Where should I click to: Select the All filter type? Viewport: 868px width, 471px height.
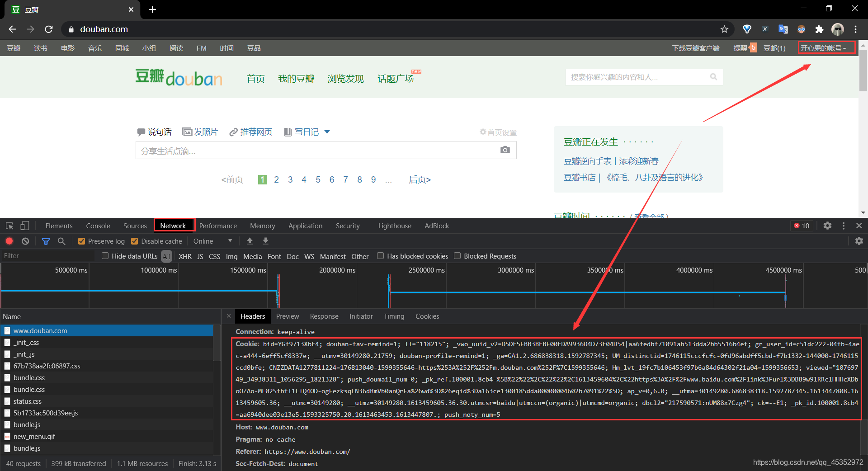[x=166, y=256]
